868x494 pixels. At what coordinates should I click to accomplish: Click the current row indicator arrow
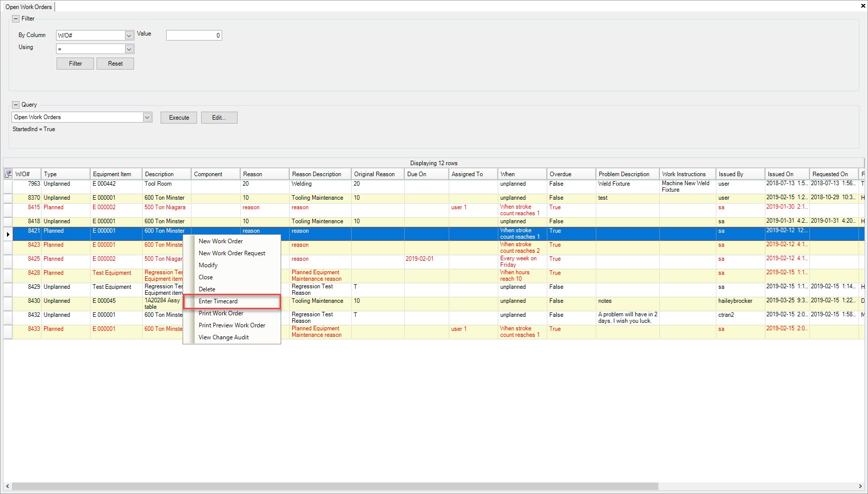(x=8, y=234)
